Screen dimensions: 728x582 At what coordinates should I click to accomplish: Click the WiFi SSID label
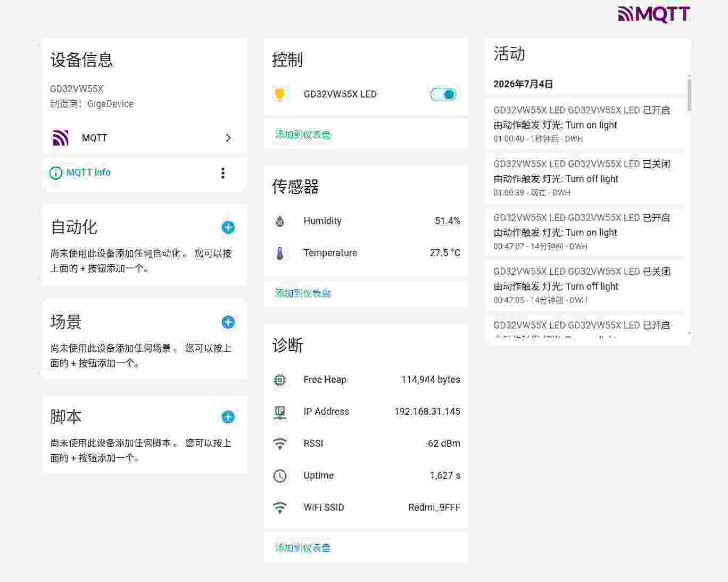324,507
